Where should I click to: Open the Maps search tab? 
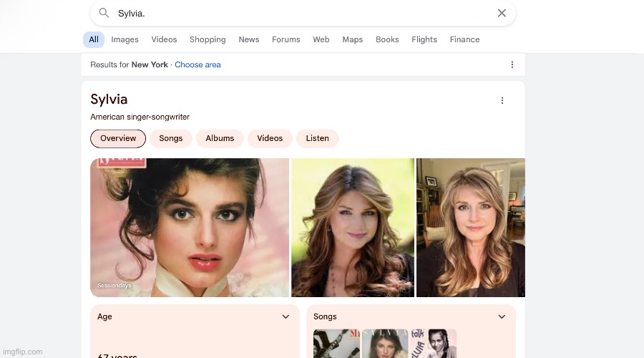click(x=352, y=39)
